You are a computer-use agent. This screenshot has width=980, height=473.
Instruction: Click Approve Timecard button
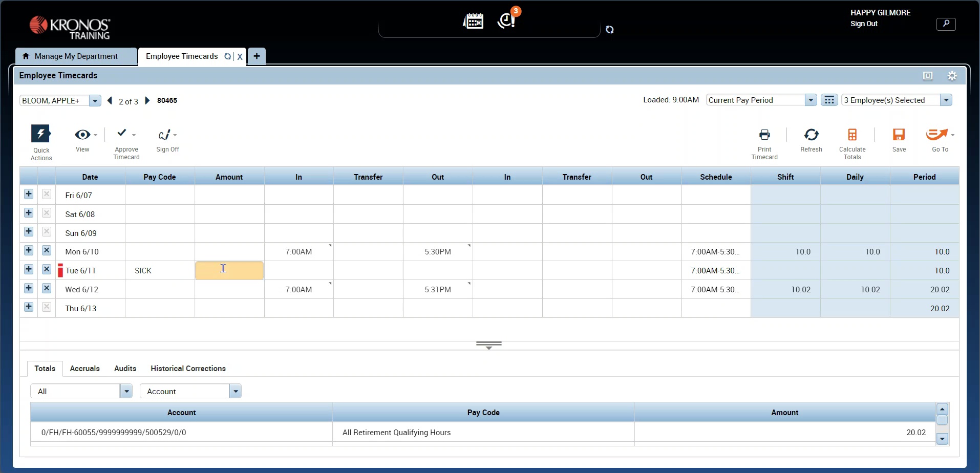(122, 134)
